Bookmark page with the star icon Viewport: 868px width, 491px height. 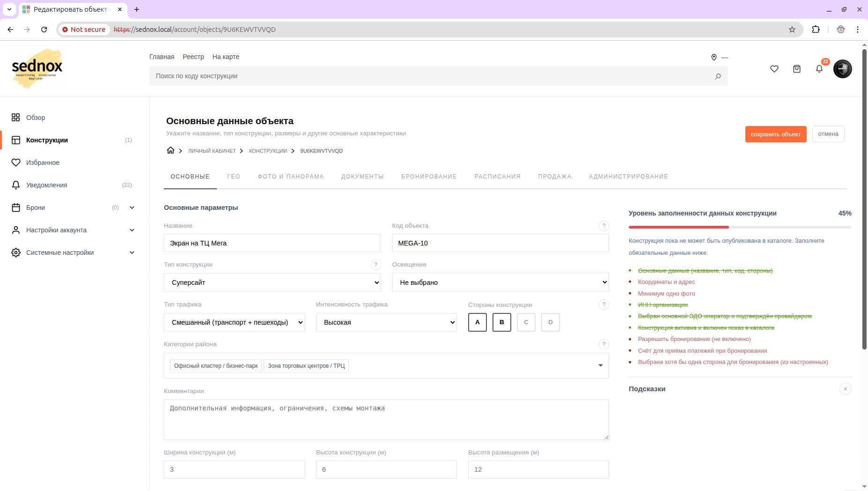792,30
